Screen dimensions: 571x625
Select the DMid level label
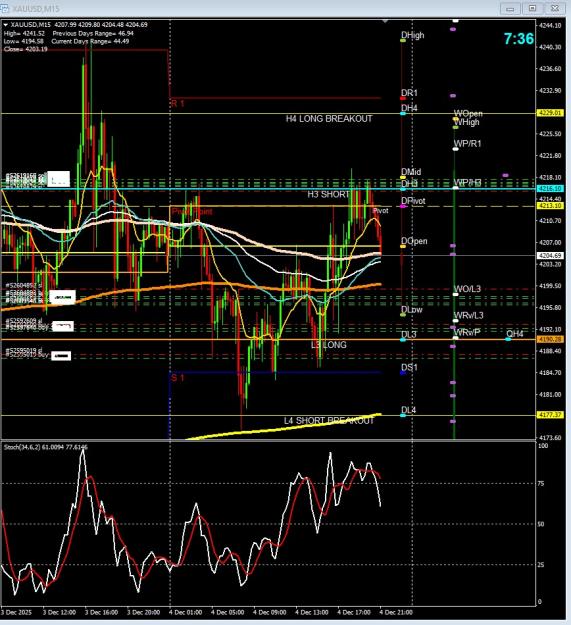coord(411,172)
